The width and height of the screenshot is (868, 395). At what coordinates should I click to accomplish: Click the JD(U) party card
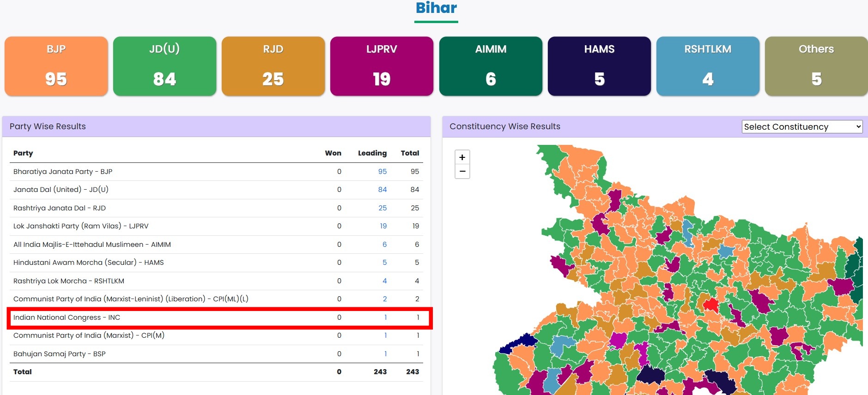(x=165, y=66)
